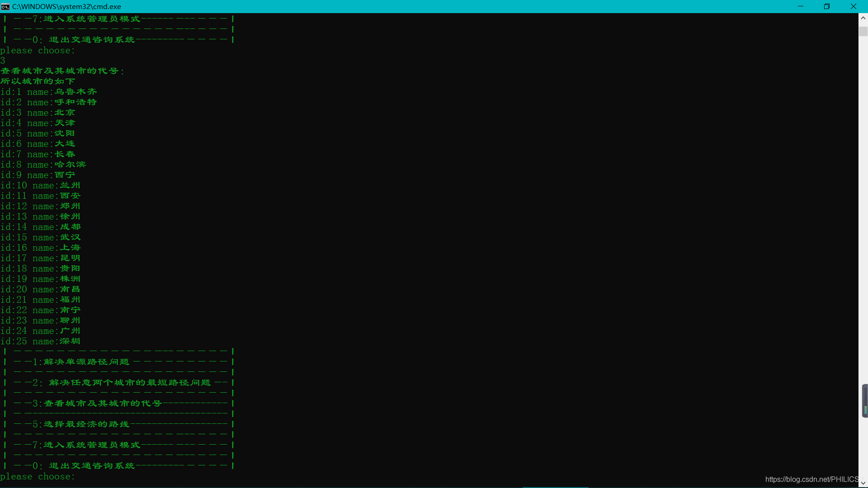Click the bottom menu entry '5:选择最经济的路线'
Screen dimensions: 868x488
pyautogui.click(x=86, y=424)
